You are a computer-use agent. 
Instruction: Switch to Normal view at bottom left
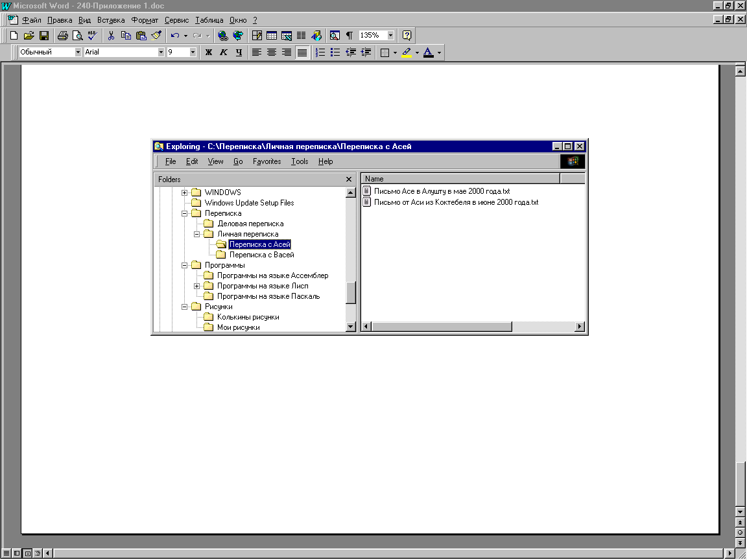tap(6, 554)
